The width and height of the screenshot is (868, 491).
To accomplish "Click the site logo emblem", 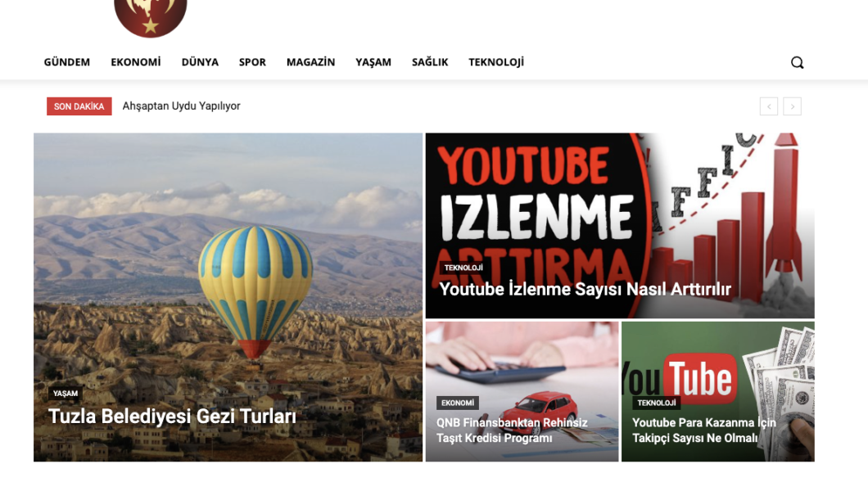I will tap(151, 18).
